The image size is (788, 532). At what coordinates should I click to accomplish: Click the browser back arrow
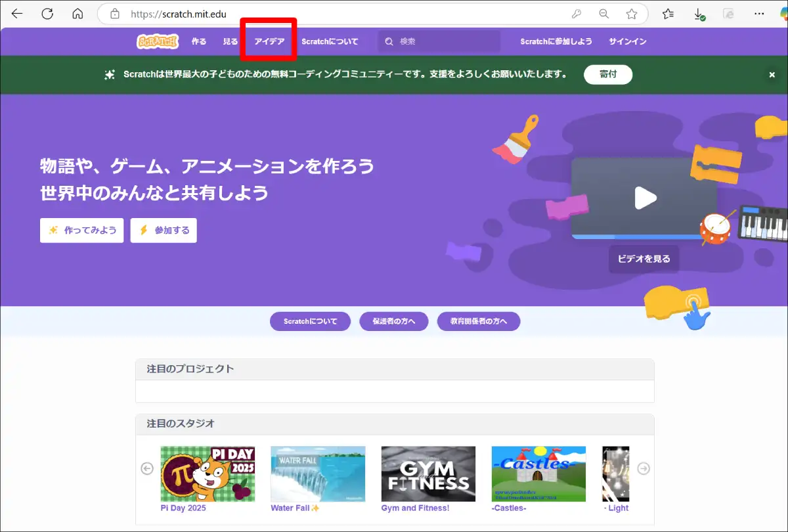[x=17, y=14]
